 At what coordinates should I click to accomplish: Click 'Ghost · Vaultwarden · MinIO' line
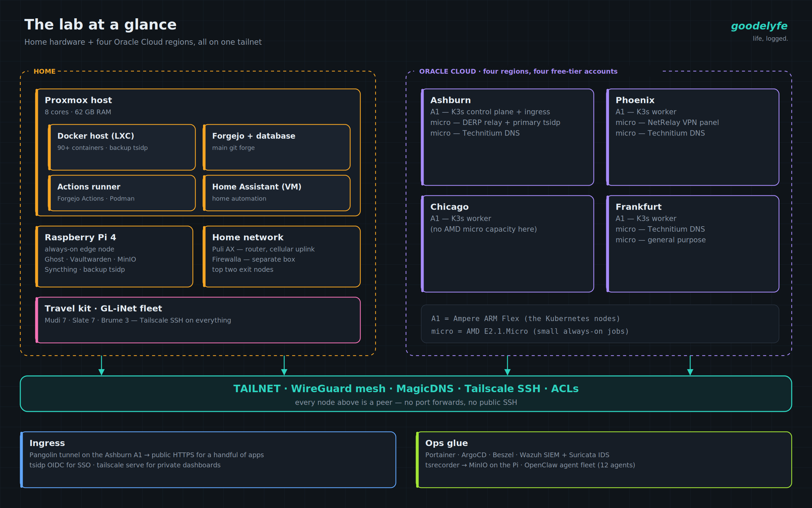(x=90, y=259)
